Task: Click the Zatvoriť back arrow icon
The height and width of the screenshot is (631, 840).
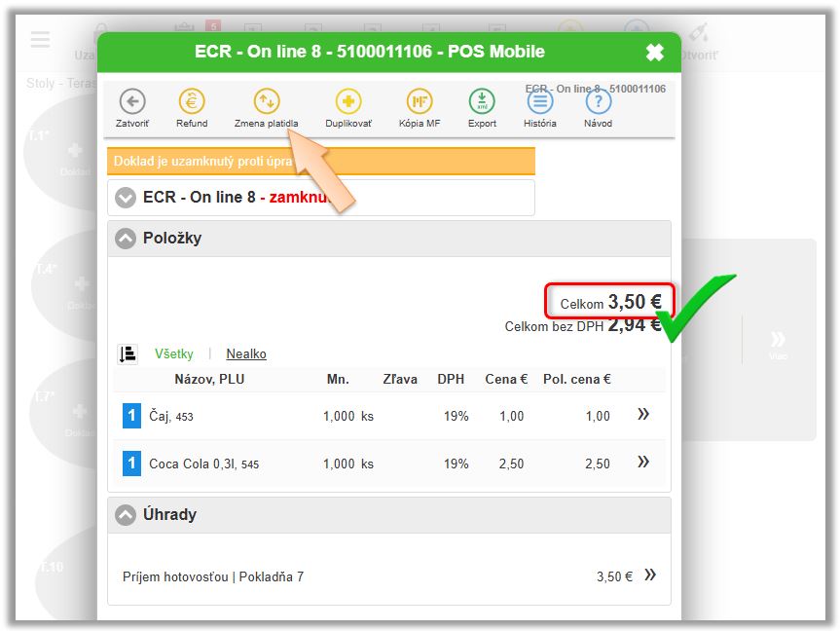Action: [132, 101]
